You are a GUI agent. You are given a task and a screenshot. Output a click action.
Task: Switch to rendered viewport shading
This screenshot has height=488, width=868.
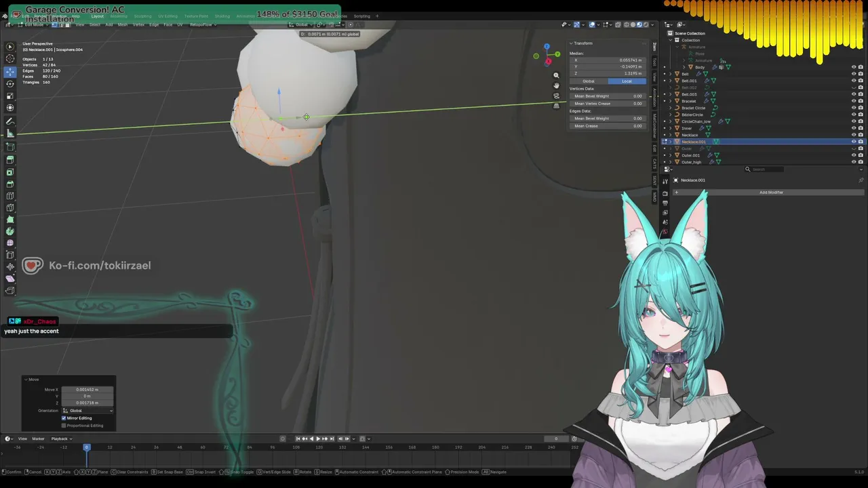pyautogui.click(x=646, y=24)
